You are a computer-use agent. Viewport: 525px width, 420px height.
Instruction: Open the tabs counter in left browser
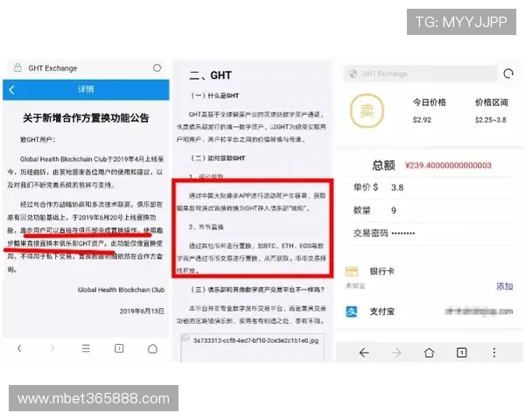click(x=119, y=348)
